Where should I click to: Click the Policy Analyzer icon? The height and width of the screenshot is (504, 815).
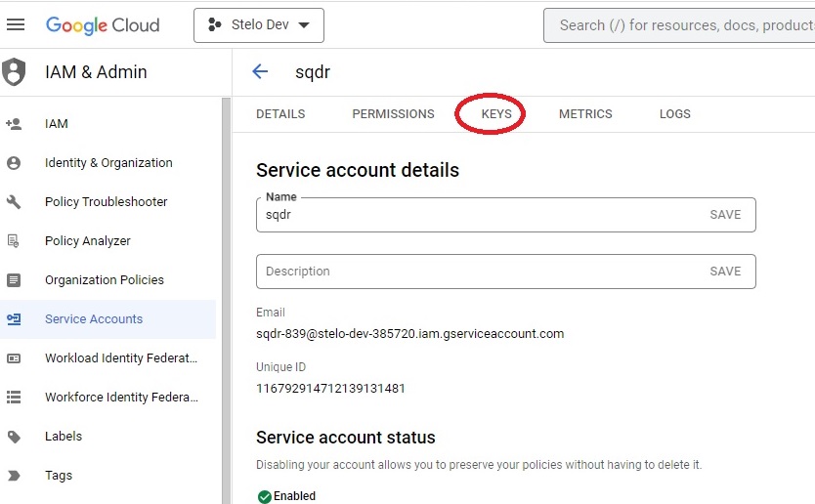click(x=14, y=241)
